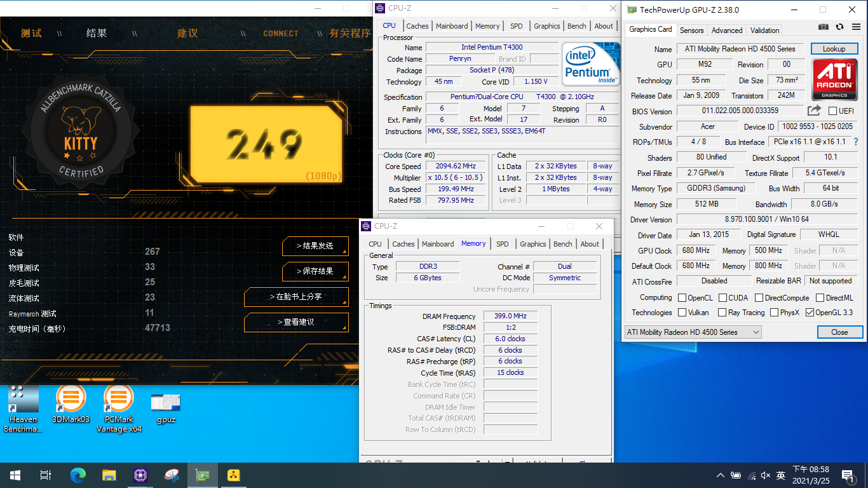Toggle the DirectML checkbox

tap(820, 297)
